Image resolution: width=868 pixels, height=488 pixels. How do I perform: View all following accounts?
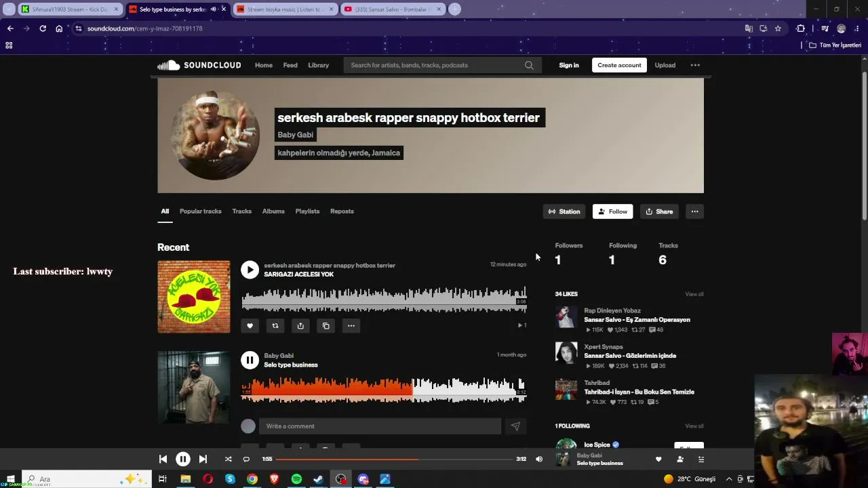[694, 426]
